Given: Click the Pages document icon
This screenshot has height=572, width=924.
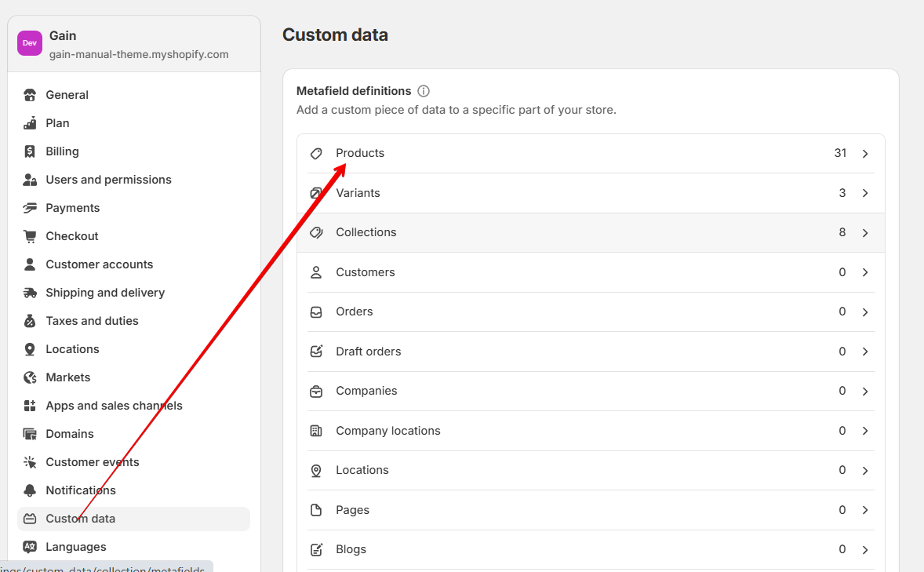Looking at the screenshot, I should click(x=316, y=510).
